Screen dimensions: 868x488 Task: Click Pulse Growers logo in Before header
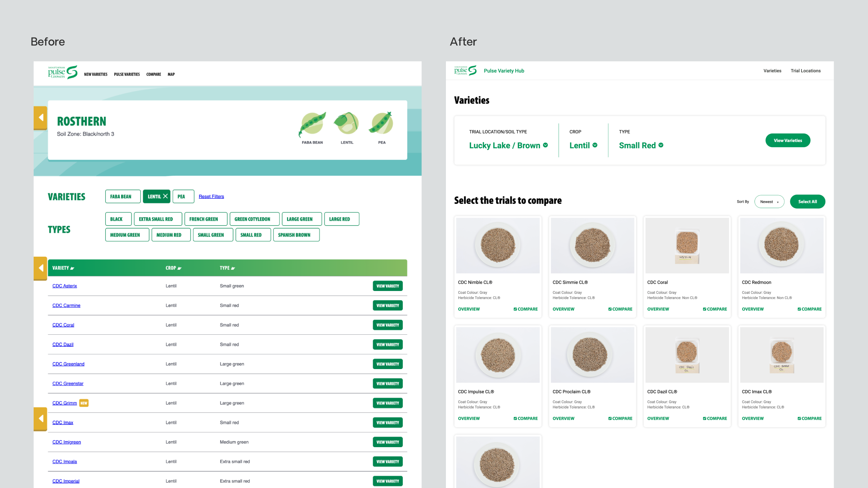(63, 72)
